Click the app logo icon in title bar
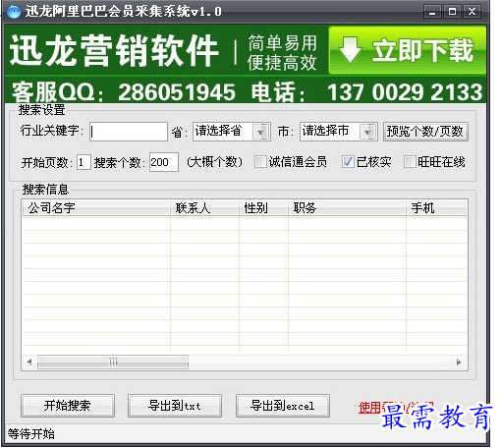 coord(14,12)
